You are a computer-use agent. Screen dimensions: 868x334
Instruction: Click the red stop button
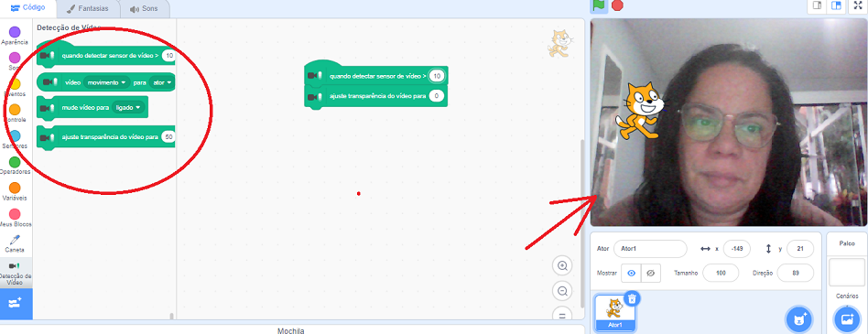617,5
